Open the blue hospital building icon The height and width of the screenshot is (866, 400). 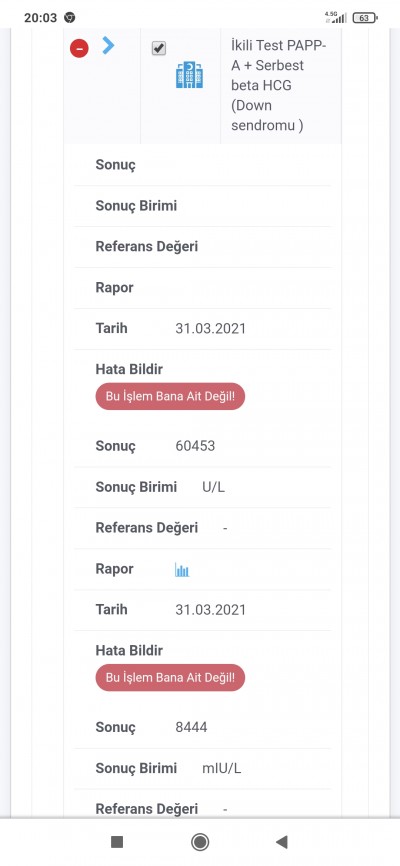190,75
